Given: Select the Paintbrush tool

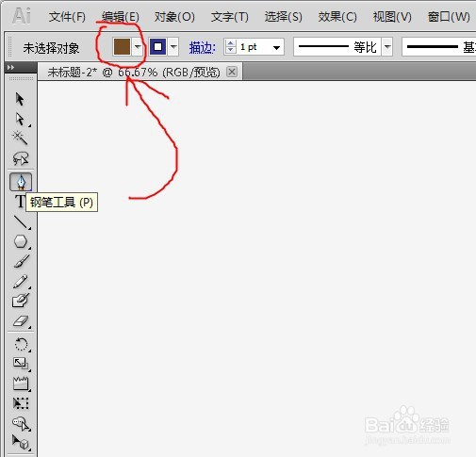Looking at the screenshot, I should pyautogui.click(x=21, y=261).
